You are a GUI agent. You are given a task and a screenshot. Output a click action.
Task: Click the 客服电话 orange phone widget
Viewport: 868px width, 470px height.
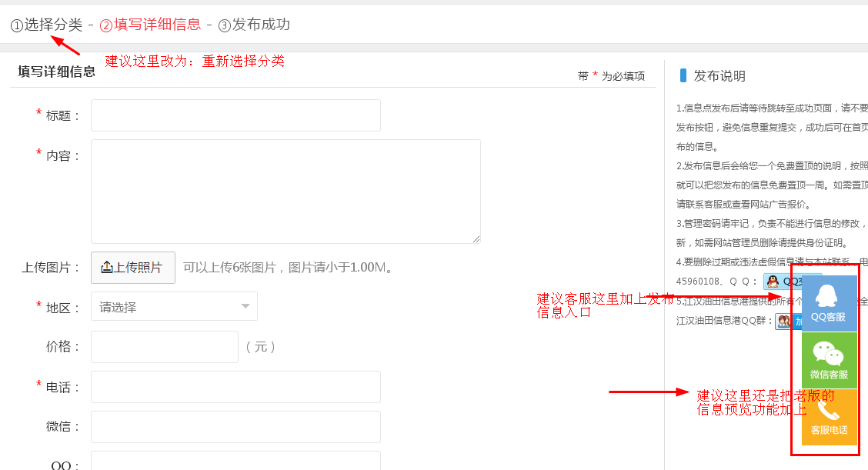(x=829, y=417)
